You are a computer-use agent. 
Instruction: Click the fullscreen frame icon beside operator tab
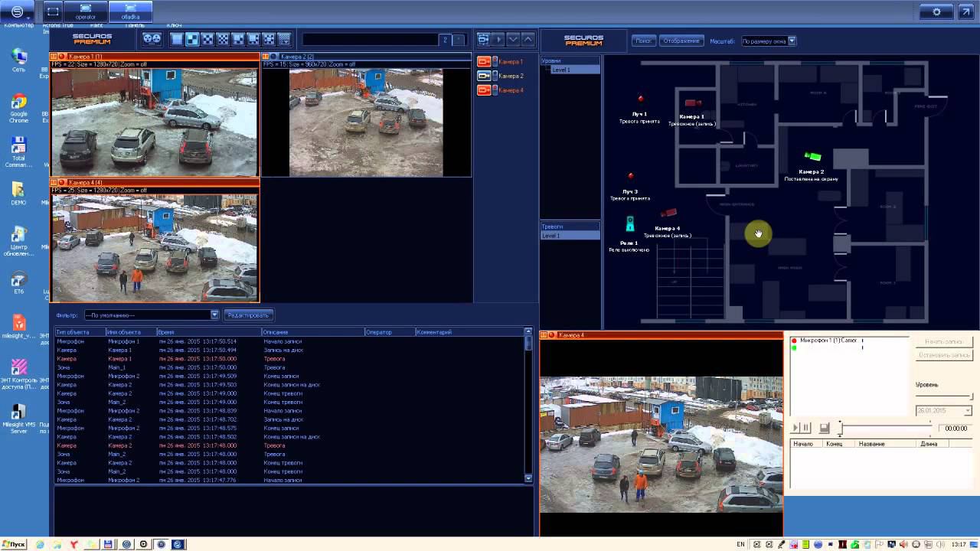click(x=53, y=12)
